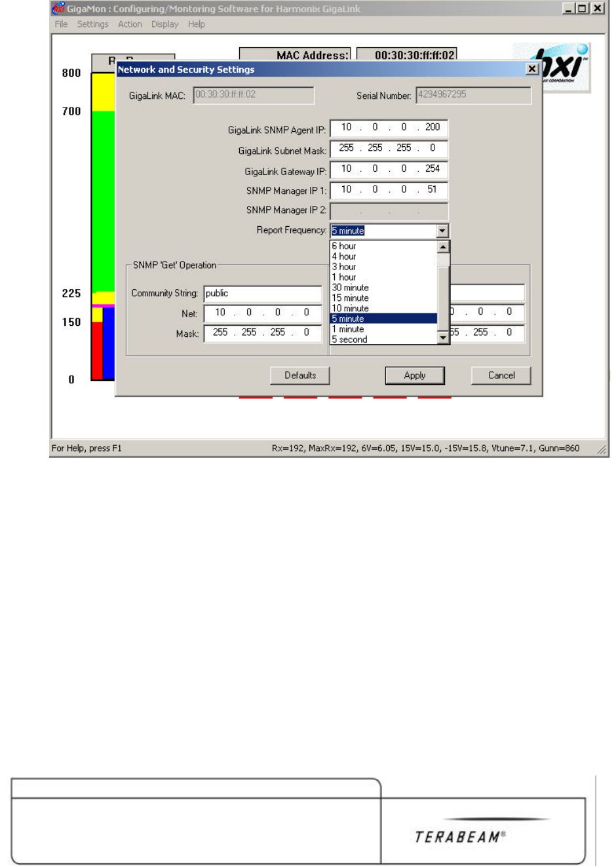The image size is (616, 866).
Task: Select 5 minute in frequency list
Action: 383,319
